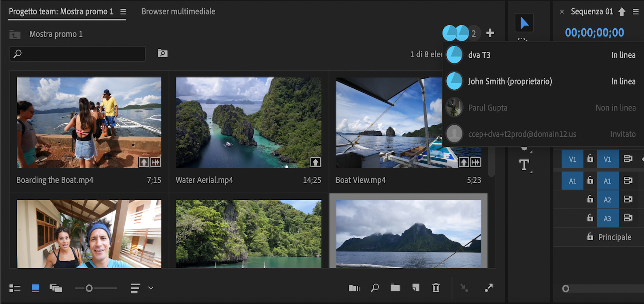Click the 2 collaborators count badge
This screenshot has width=644, height=304.
474,33
